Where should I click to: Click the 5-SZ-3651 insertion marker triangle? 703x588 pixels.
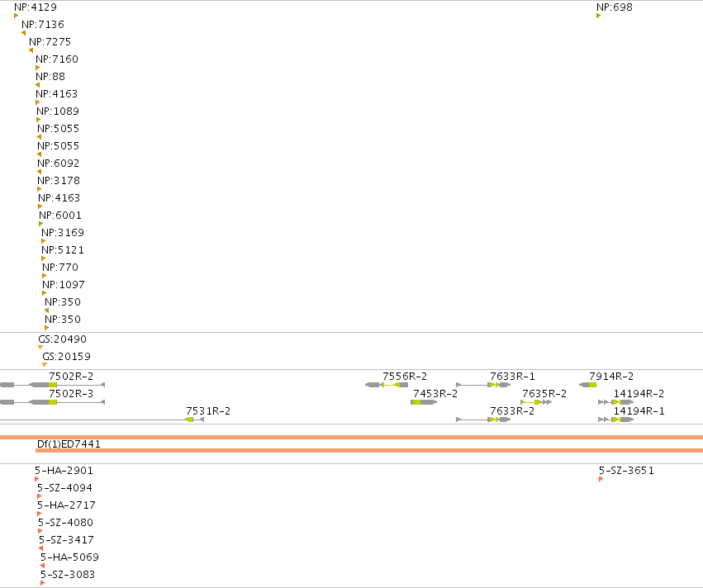pyautogui.click(x=601, y=479)
